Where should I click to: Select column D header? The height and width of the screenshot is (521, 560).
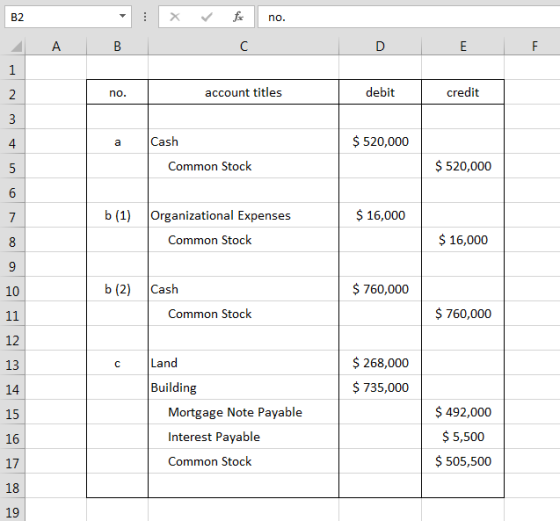pyautogui.click(x=380, y=46)
